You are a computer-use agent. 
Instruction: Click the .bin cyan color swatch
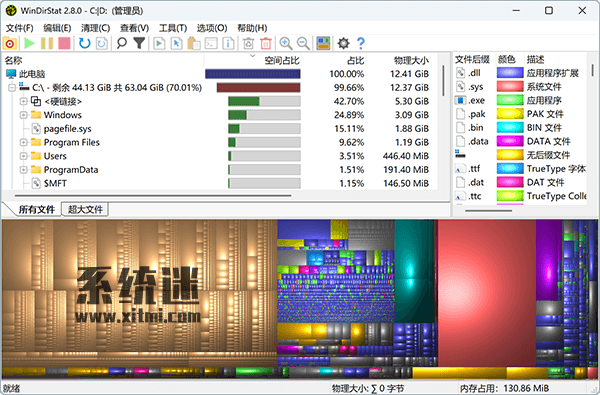(510, 127)
